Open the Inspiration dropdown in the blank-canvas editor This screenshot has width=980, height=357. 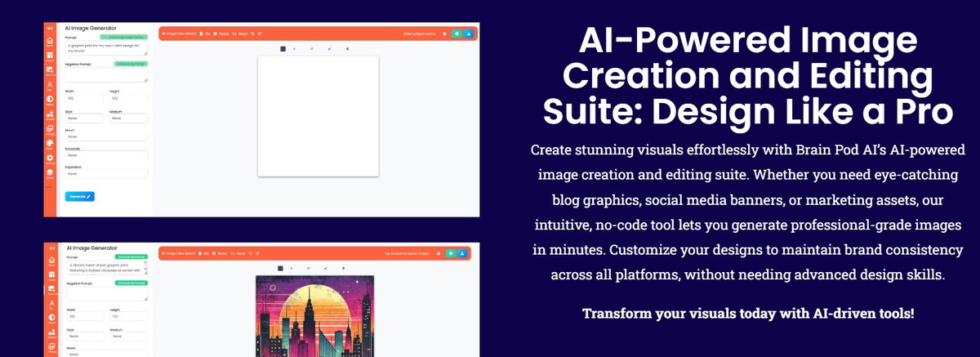click(x=106, y=174)
